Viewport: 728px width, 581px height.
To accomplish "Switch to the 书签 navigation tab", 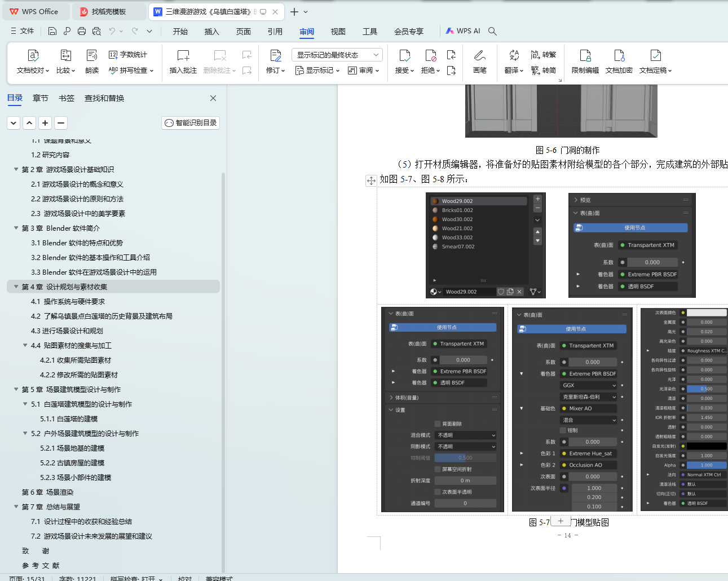I will pyautogui.click(x=67, y=98).
